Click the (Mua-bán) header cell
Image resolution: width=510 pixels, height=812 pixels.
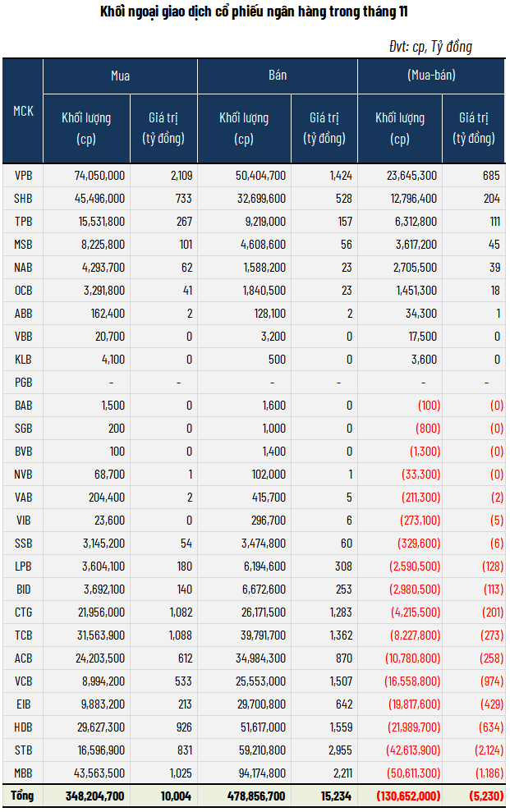[431, 76]
